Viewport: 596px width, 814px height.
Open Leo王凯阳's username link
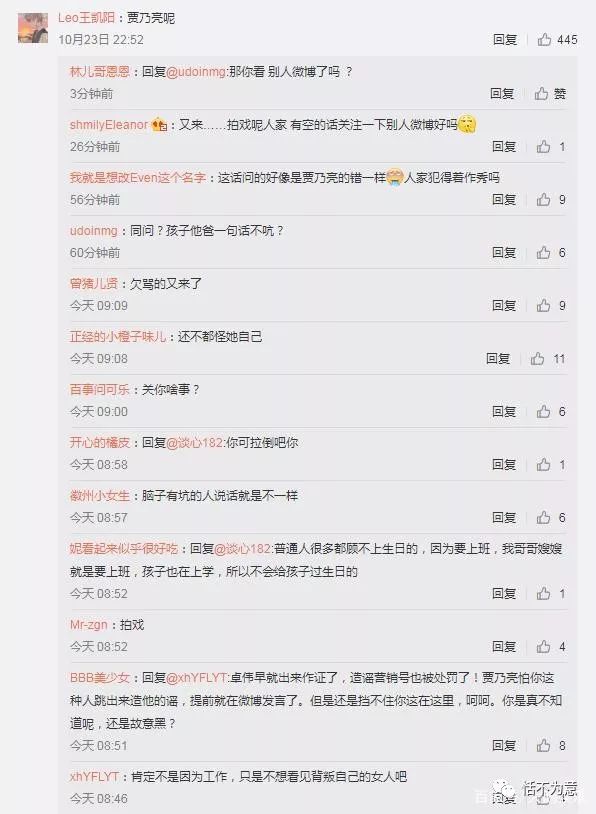[86, 18]
